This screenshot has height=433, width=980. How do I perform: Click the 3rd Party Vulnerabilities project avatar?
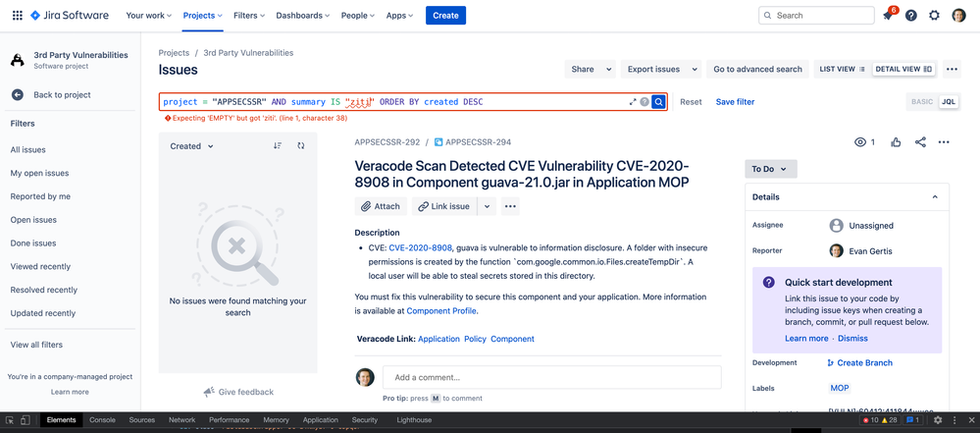(18, 60)
